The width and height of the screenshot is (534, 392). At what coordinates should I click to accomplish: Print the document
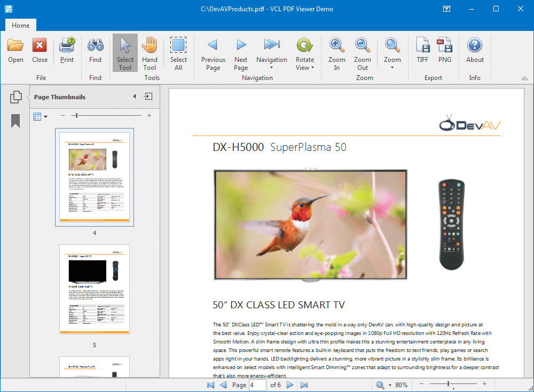67,51
